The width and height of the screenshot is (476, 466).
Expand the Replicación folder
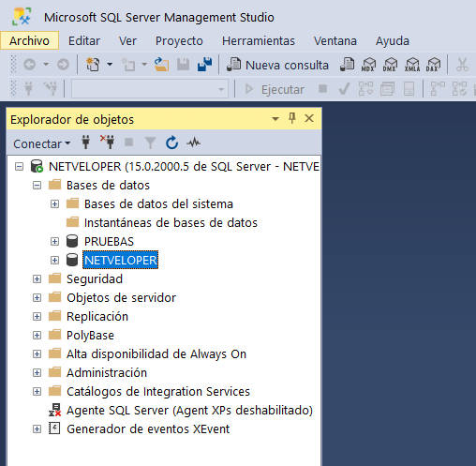37,317
